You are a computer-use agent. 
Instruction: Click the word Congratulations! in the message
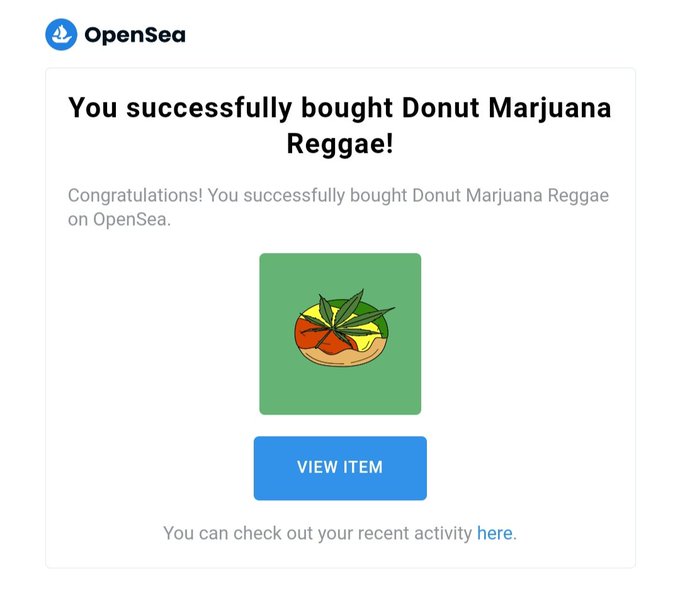pyautogui.click(x=135, y=196)
